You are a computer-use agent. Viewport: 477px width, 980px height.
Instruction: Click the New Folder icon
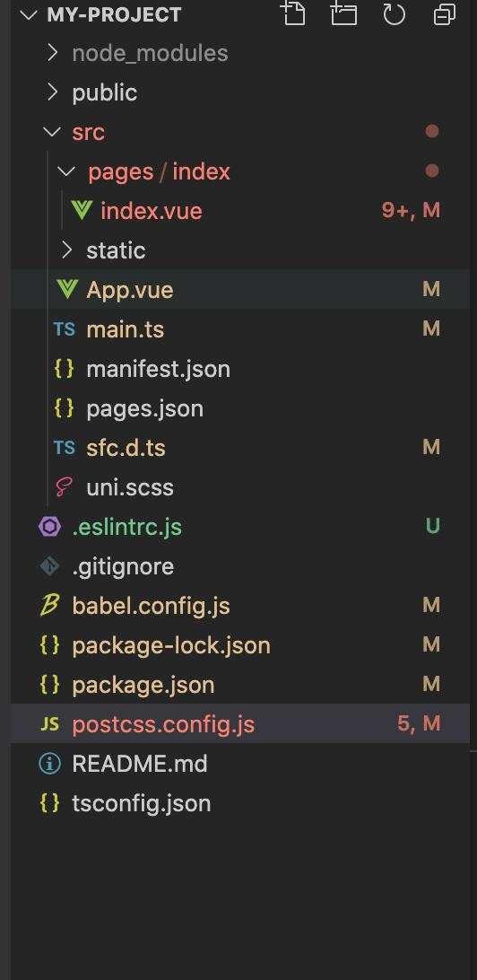click(x=343, y=13)
